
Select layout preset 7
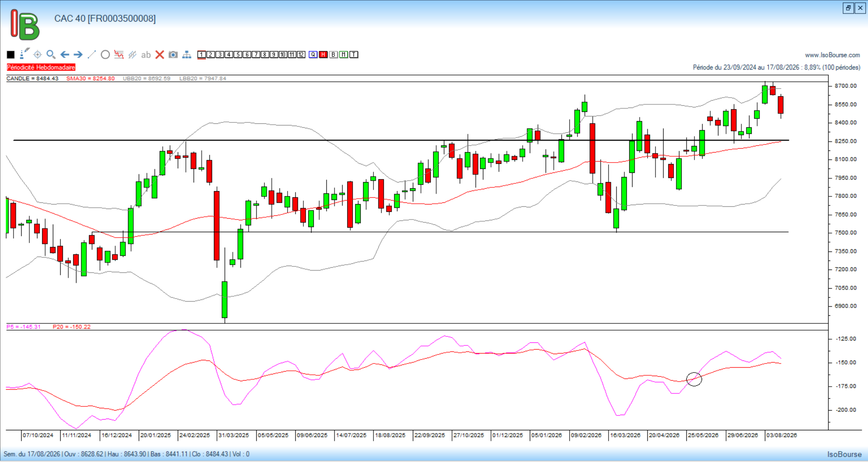(x=256, y=55)
